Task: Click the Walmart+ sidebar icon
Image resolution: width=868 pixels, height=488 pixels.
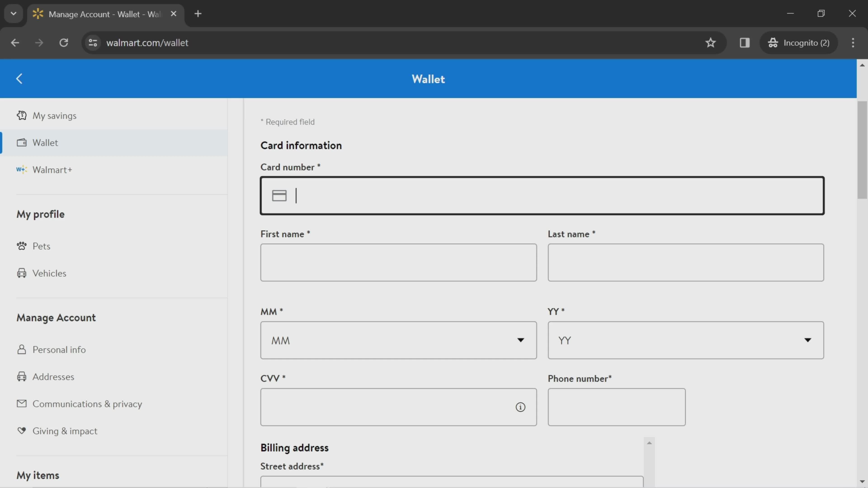Action: pos(21,169)
